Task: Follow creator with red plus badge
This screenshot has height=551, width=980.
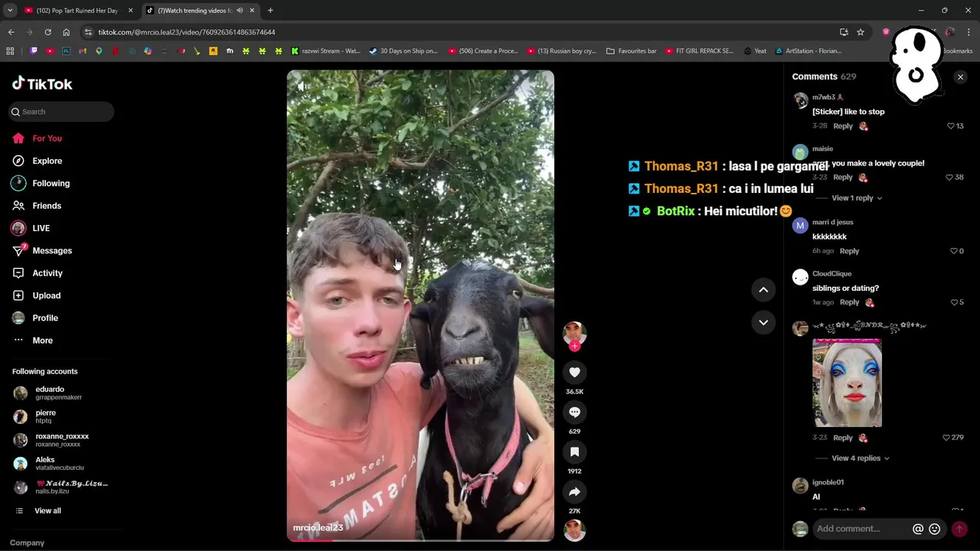Action: [574, 346]
